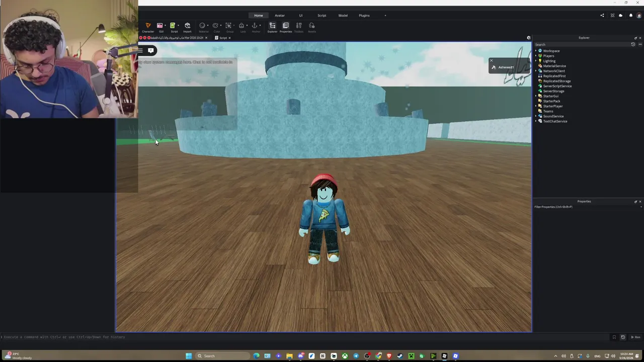Toggle the Explorer panel button
644x362 pixels.
[x=272, y=27]
